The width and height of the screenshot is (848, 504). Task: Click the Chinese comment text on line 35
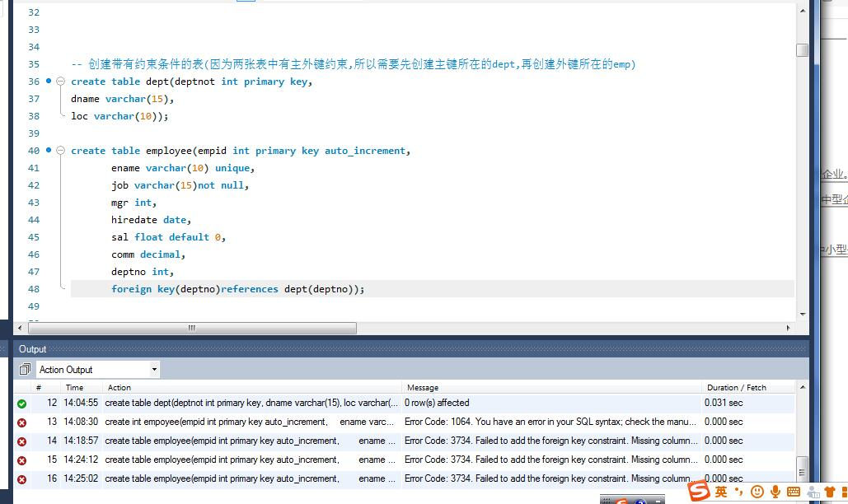point(354,64)
